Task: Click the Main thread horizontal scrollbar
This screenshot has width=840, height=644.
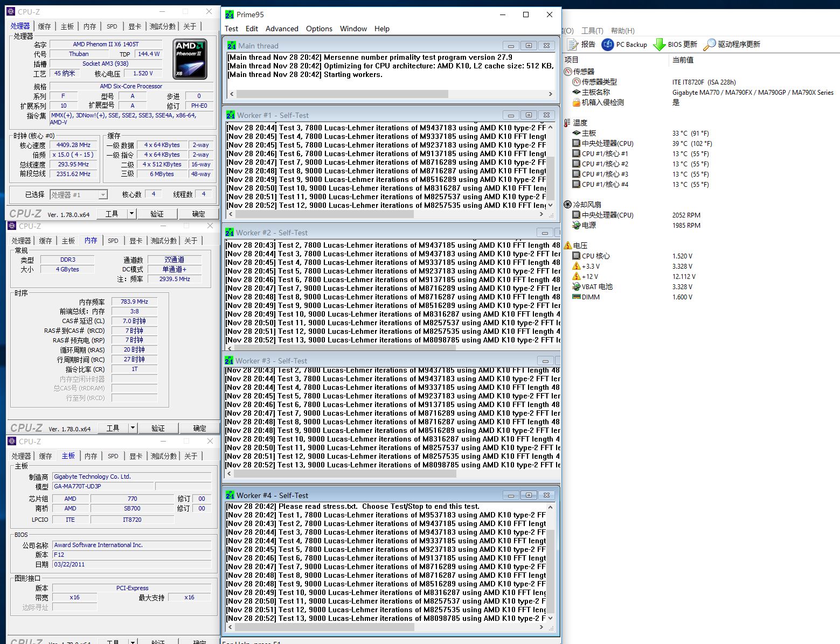Action: 342,94
